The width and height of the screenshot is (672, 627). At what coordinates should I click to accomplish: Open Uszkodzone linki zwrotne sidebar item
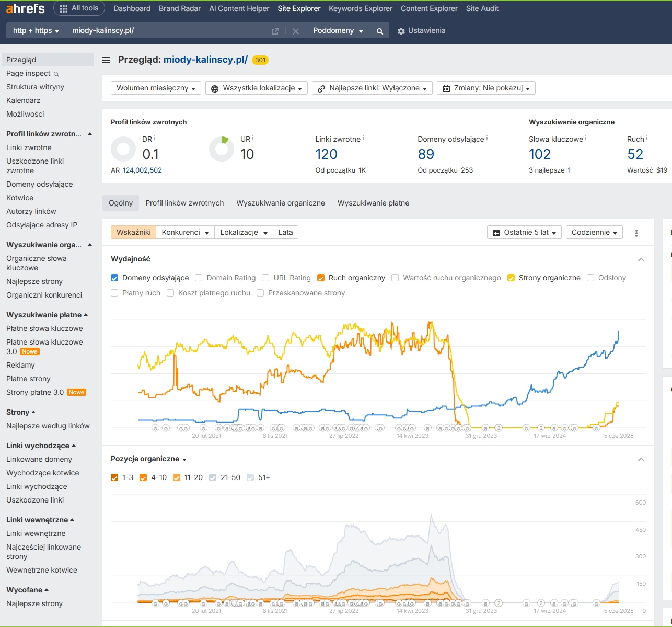35,166
